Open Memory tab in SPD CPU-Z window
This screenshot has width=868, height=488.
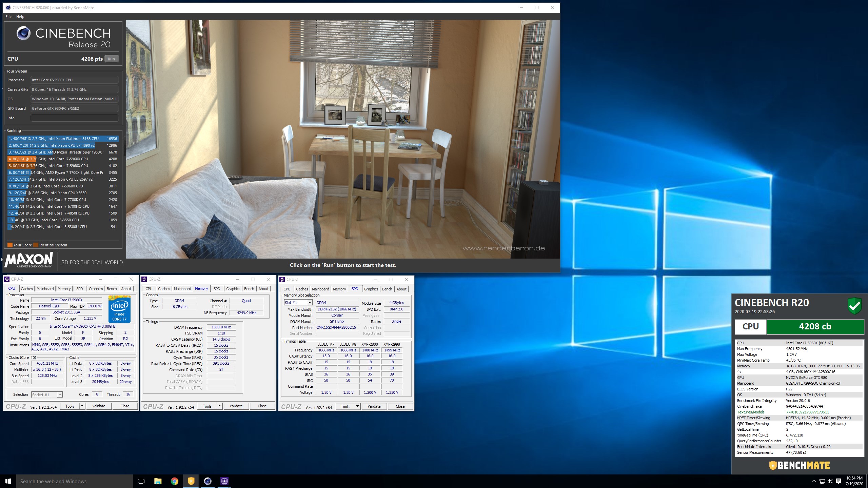[x=339, y=289]
